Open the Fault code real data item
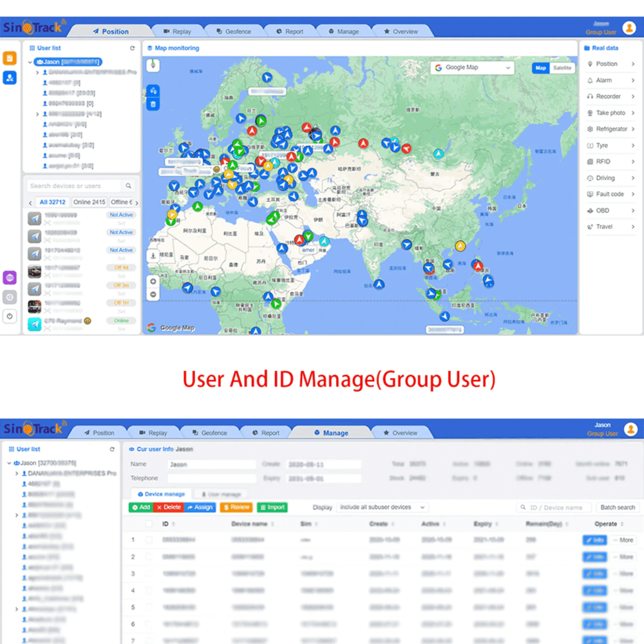 (611, 194)
